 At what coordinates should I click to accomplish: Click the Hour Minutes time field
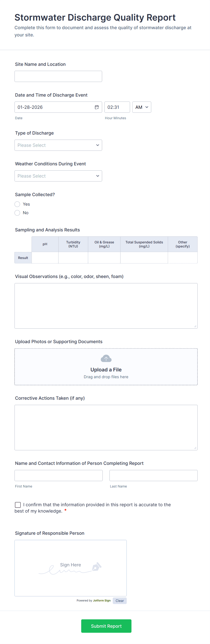click(x=117, y=107)
